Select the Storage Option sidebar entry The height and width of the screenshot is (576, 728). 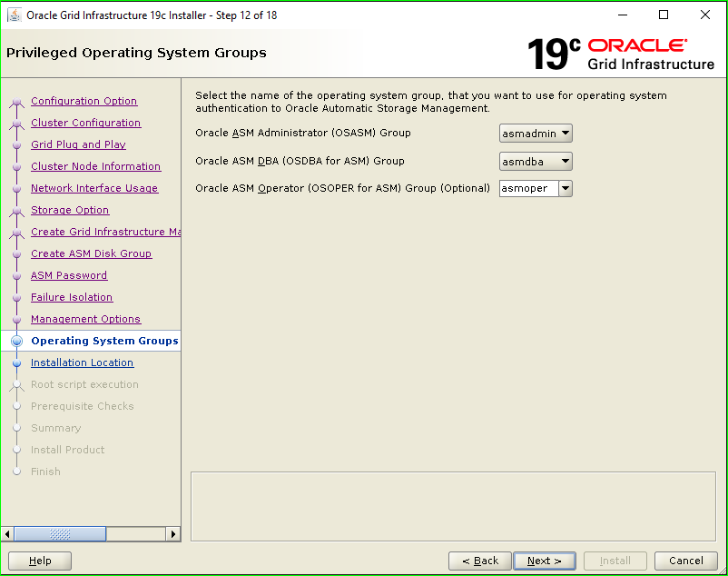tap(70, 210)
